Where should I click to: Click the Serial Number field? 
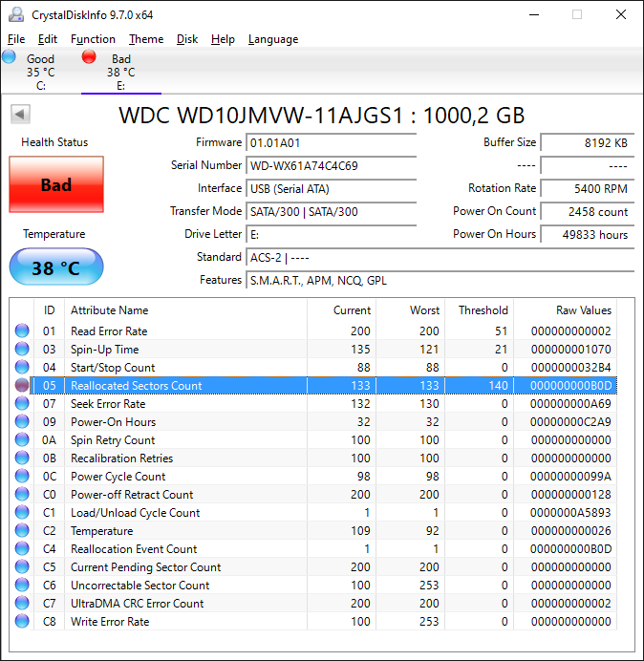pos(331,165)
